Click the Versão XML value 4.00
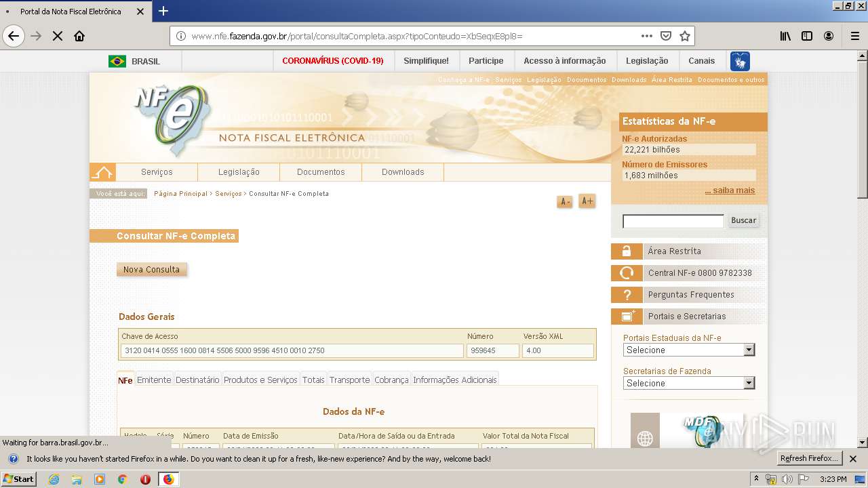 (x=558, y=350)
